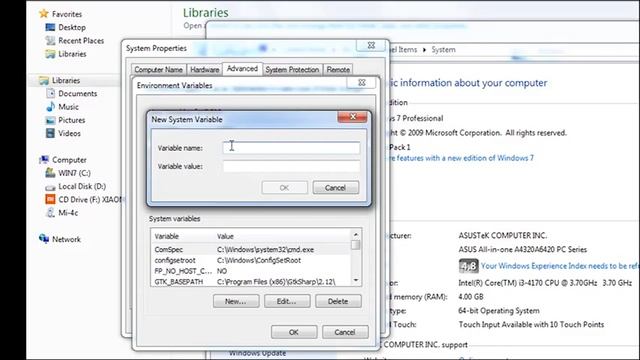The image size is (640, 360).
Task: Open Desktop icon in Favorites
Action: (50, 27)
